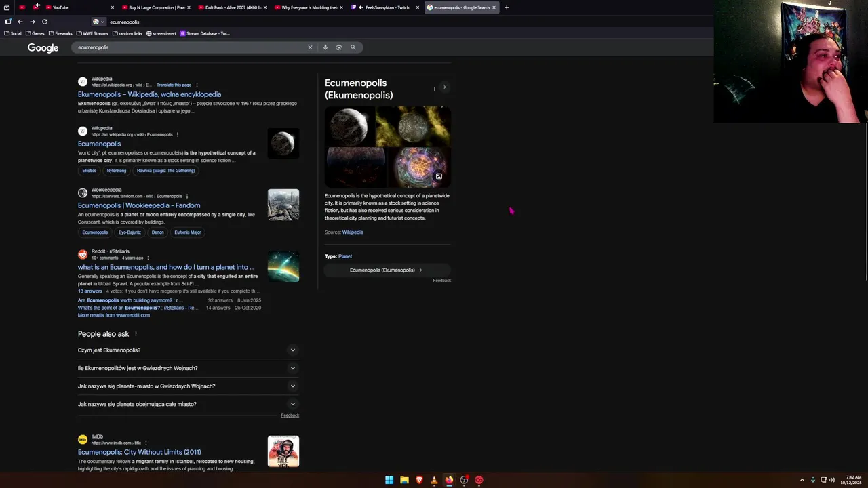The width and height of the screenshot is (868, 488).
Task: Expand Jak nazywa się planeta obejmująca całe miasto
Action: [188, 404]
